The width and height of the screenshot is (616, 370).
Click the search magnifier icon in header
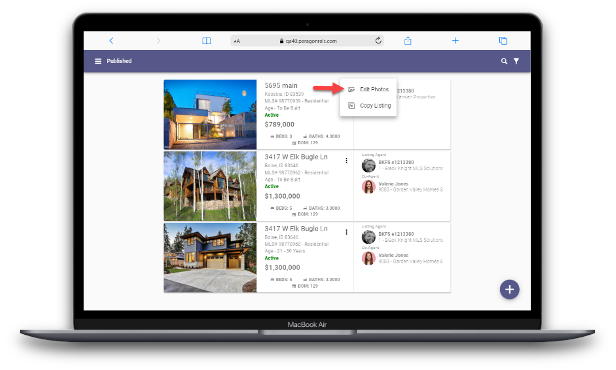(504, 61)
